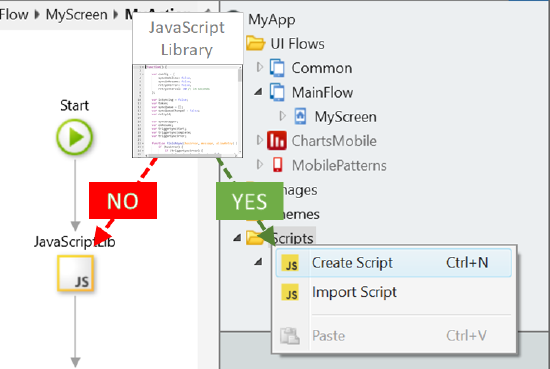This screenshot has height=369, width=550.
Task: Click the Common flow icon
Action: pos(277,68)
